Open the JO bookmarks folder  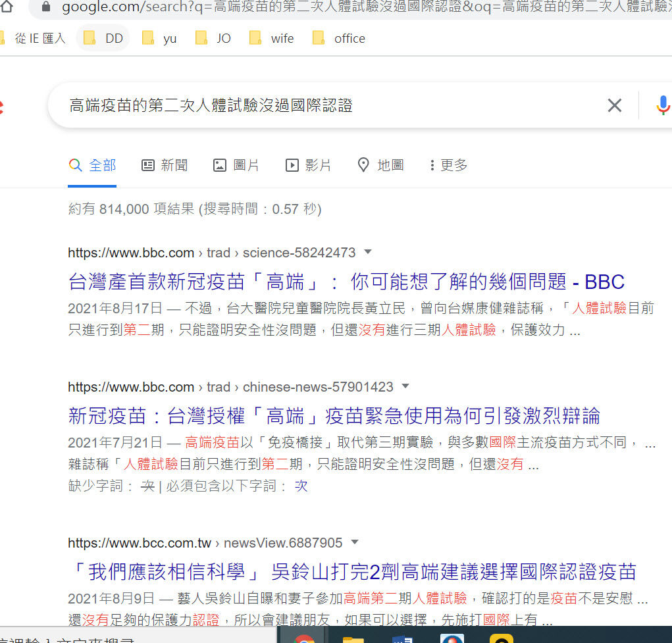(x=213, y=39)
